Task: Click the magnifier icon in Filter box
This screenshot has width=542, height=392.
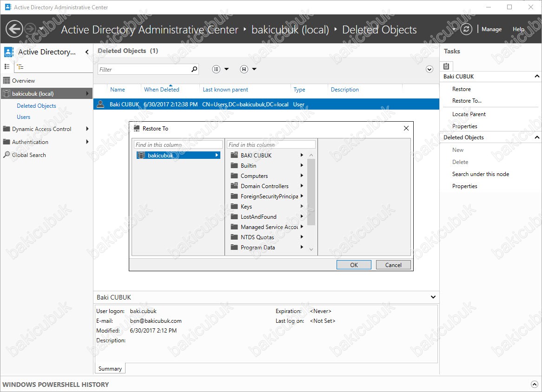Action: click(x=194, y=69)
